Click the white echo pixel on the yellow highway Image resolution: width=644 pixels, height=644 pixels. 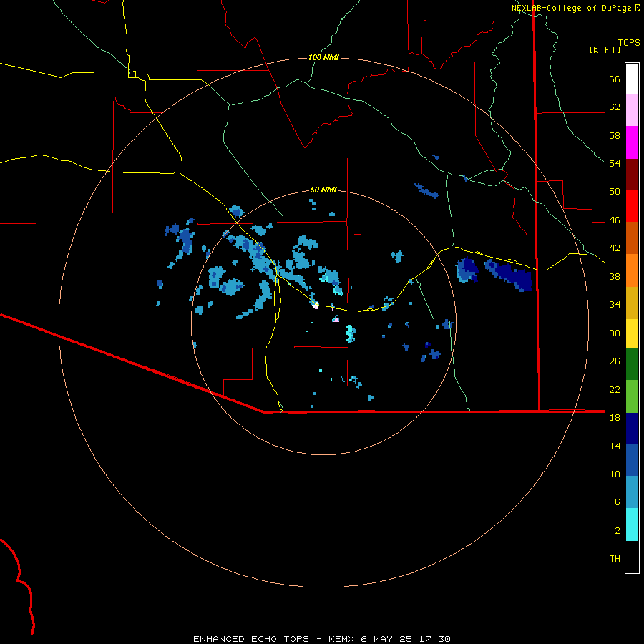[x=316, y=305]
